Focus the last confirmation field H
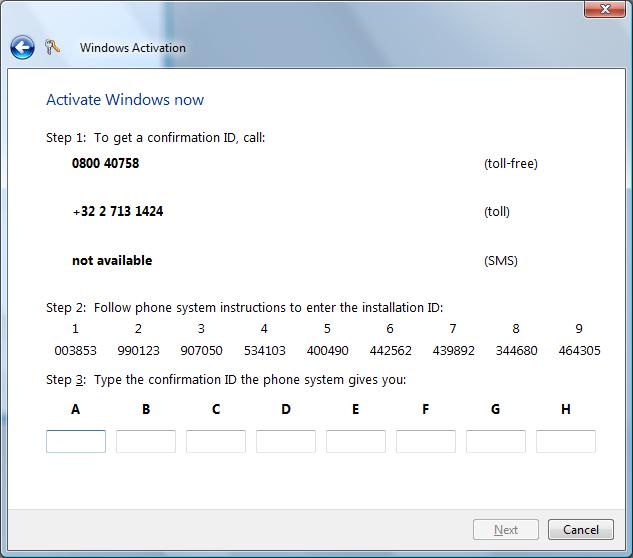The image size is (633, 558). coord(566,441)
